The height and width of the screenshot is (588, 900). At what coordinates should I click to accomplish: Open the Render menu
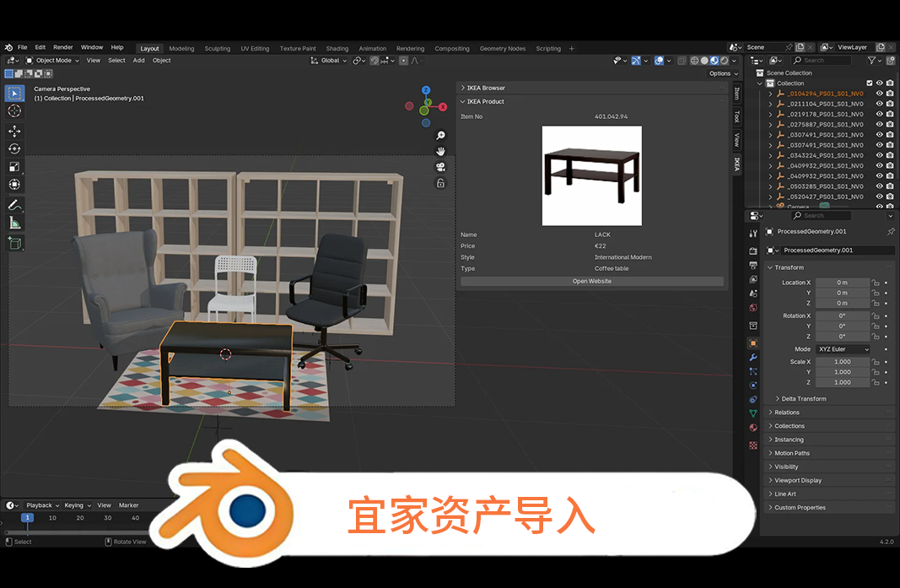63,47
